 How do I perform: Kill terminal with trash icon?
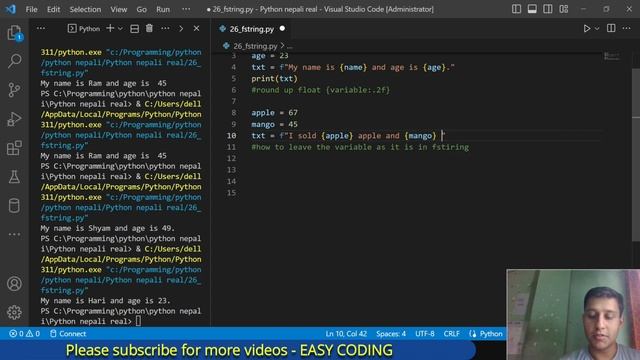pos(149,29)
